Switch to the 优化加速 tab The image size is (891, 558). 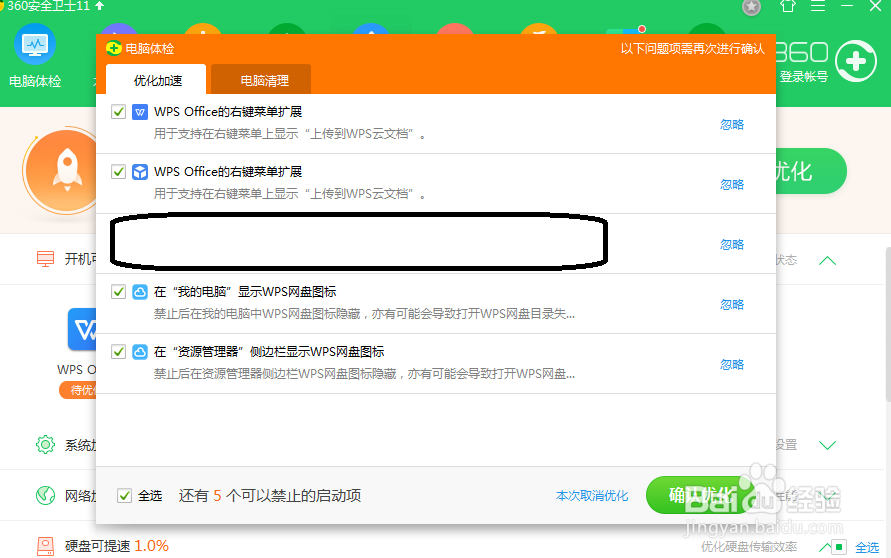156,80
